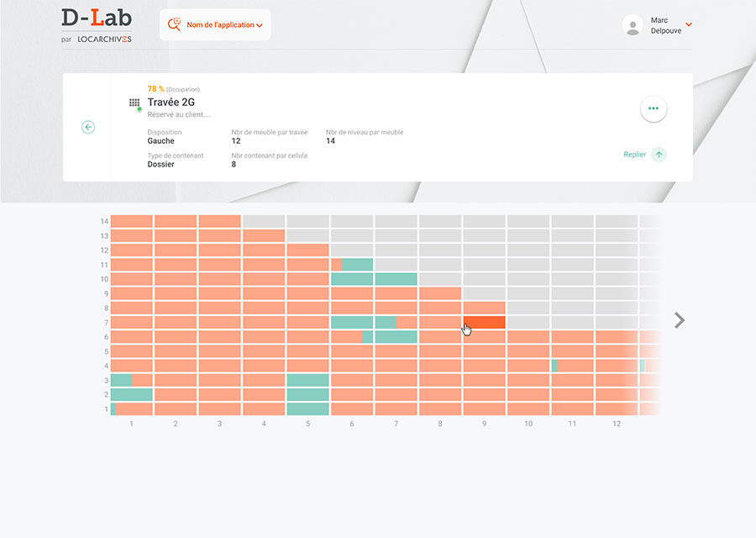Click the Travée 2G grid icon
The height and width of the screenshot is (538, 756).
click(134, 103)
